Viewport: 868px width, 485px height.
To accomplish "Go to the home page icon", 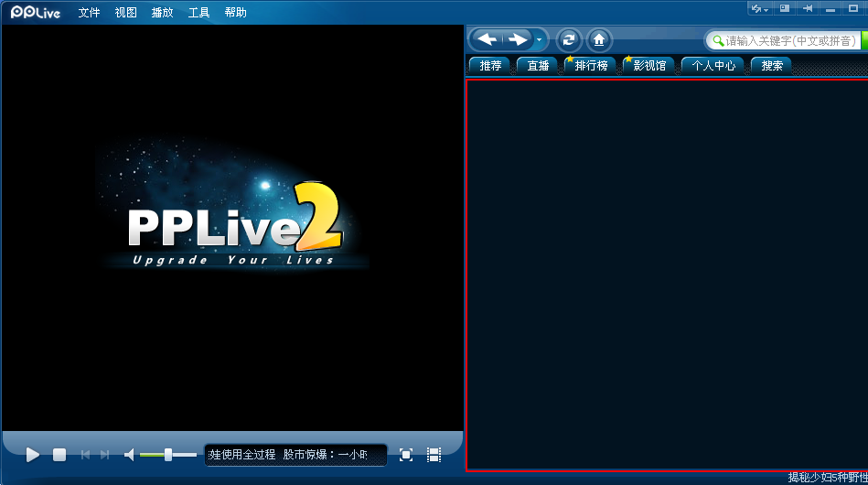I will [x=599, y=40].
